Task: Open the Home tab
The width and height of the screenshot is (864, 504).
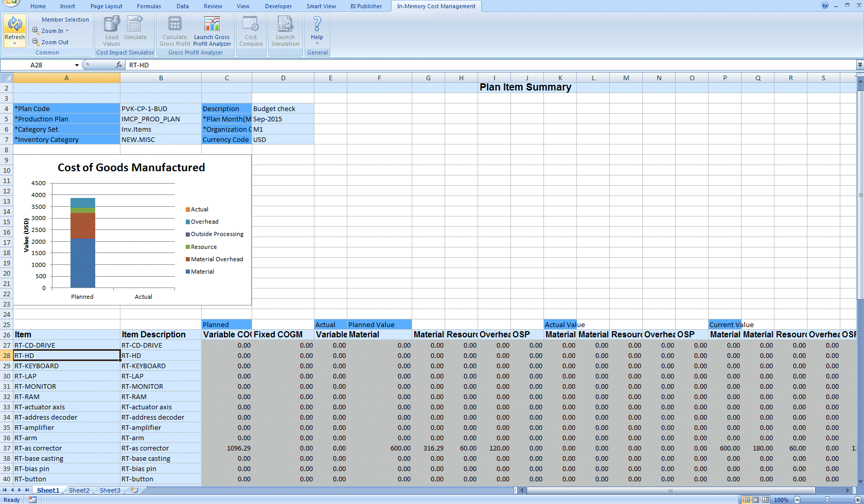Action: pos(38,6)
